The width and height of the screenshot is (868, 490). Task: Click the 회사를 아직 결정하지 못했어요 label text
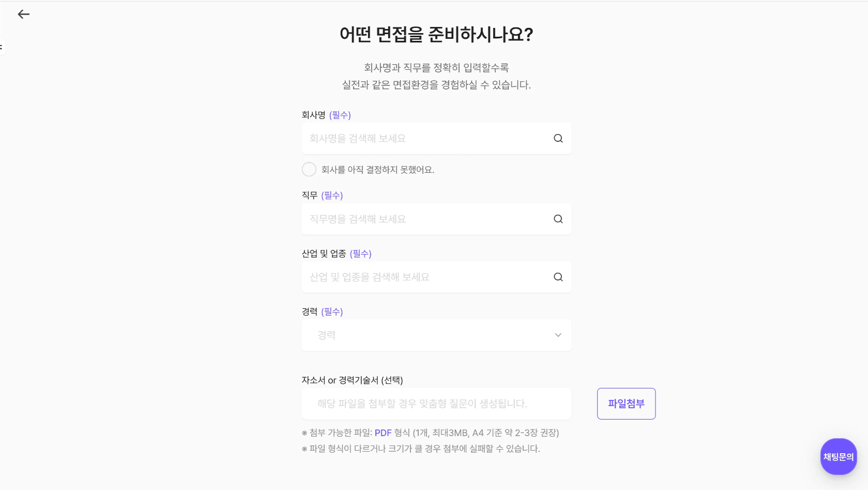point(378,170)
